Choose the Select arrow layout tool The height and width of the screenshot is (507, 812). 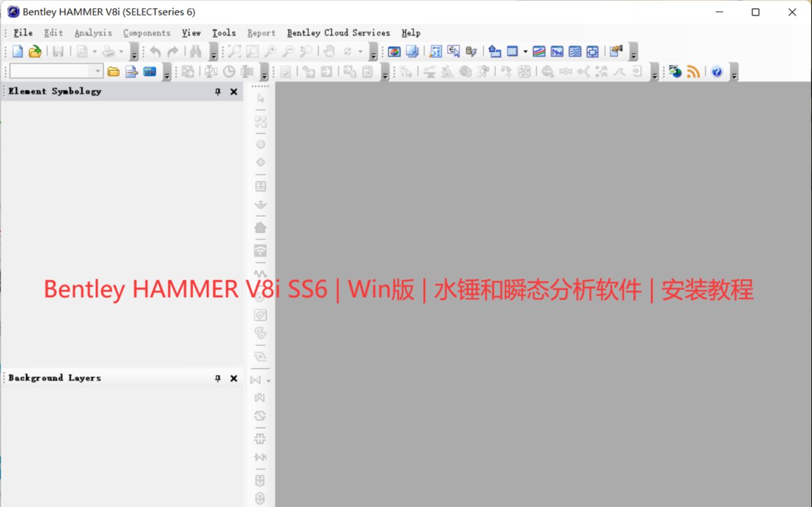pyautogui.click(x=260, y=98)
